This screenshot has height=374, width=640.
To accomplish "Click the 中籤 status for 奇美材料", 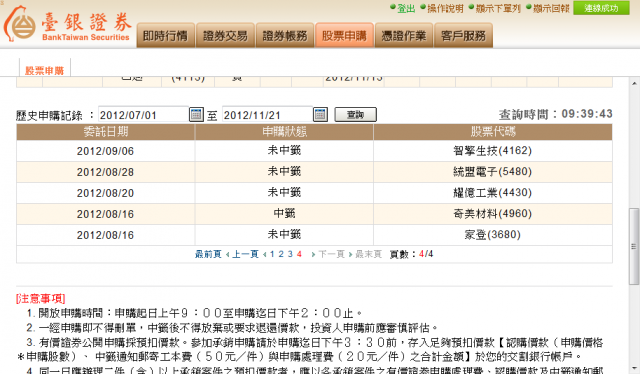I will (284, 214).
